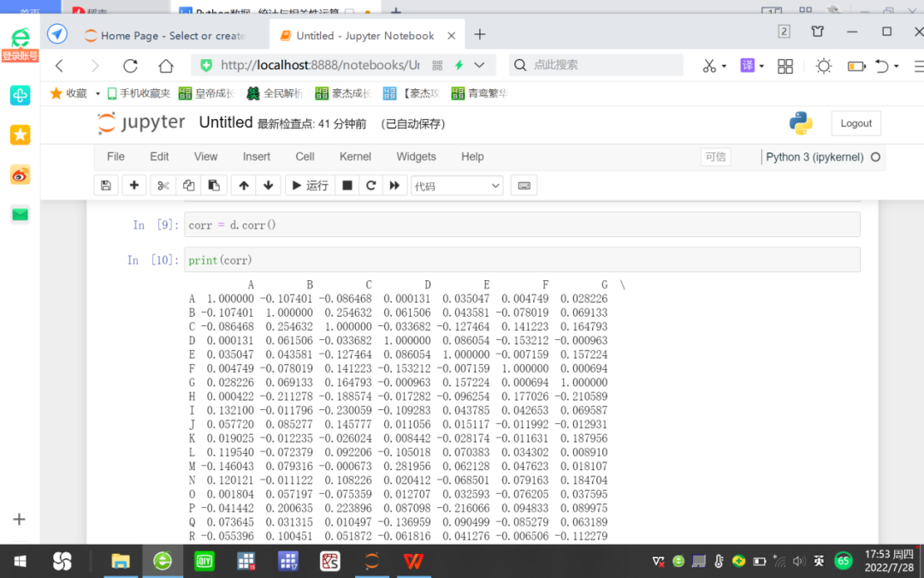This screenshot has height=578, width=924.
Task: Run the selected notebook cell
Action: coord(309,185)
